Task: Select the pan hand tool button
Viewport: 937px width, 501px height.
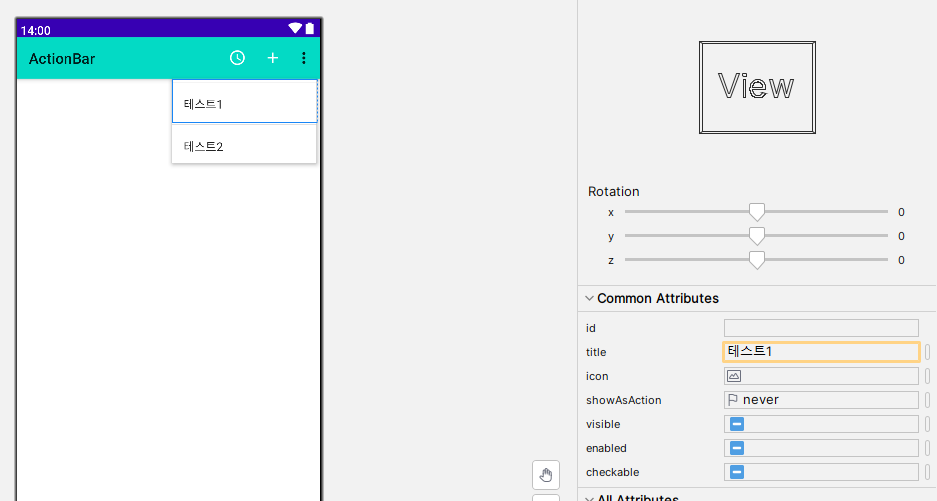Action: 546,475
